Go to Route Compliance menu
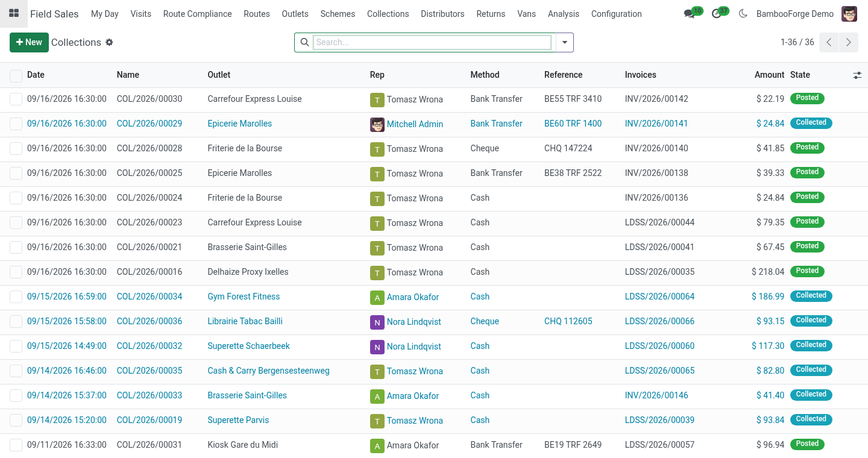The height and width of the screenshot is (458, 868). coord(197,14)
